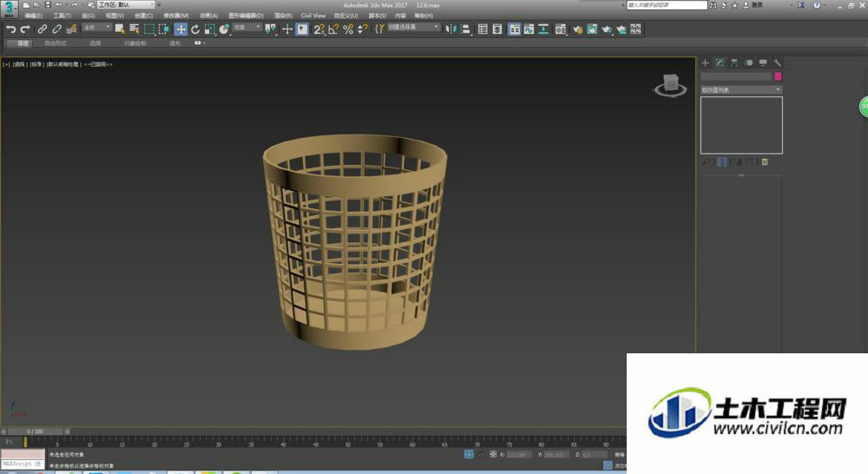The width and height of the screenshot is (868, 474).
Task: Select the Select Object tool
Action: pyautogui.click(x=119, y=30)
